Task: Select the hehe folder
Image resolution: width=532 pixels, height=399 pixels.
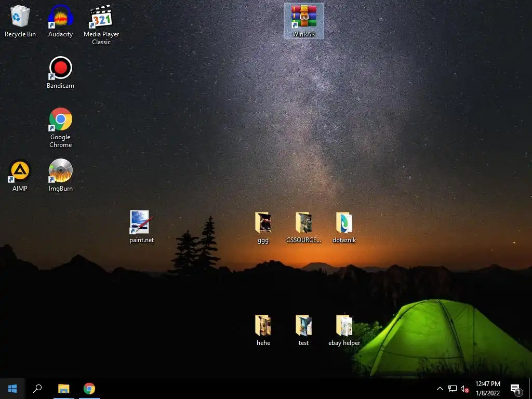Action: coord(263,330)
